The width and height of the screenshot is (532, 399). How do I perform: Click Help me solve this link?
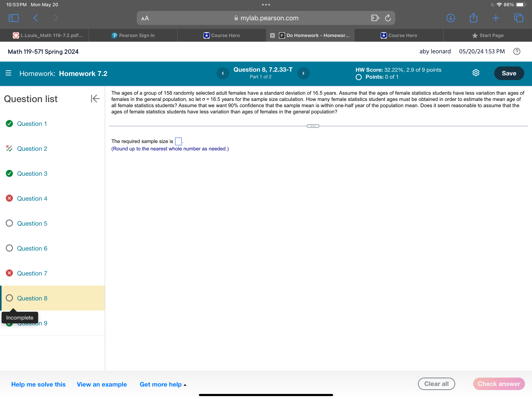[x=38, y=384]
